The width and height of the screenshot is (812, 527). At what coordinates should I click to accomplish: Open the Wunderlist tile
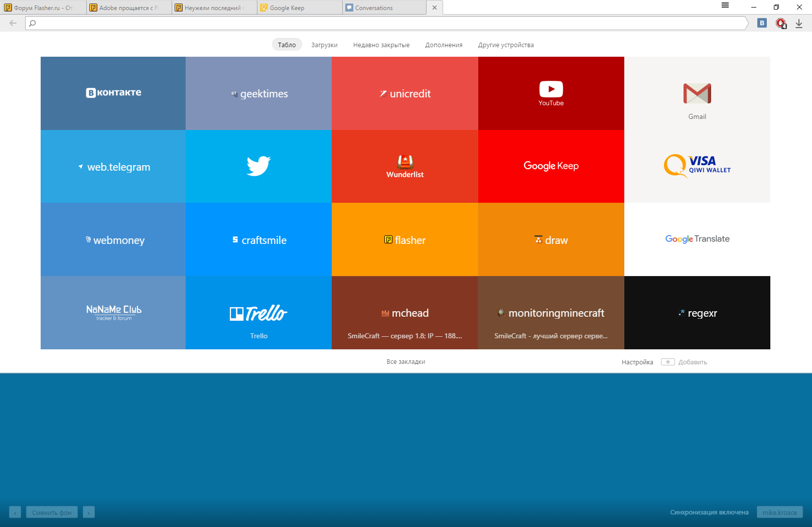[405, 167]
